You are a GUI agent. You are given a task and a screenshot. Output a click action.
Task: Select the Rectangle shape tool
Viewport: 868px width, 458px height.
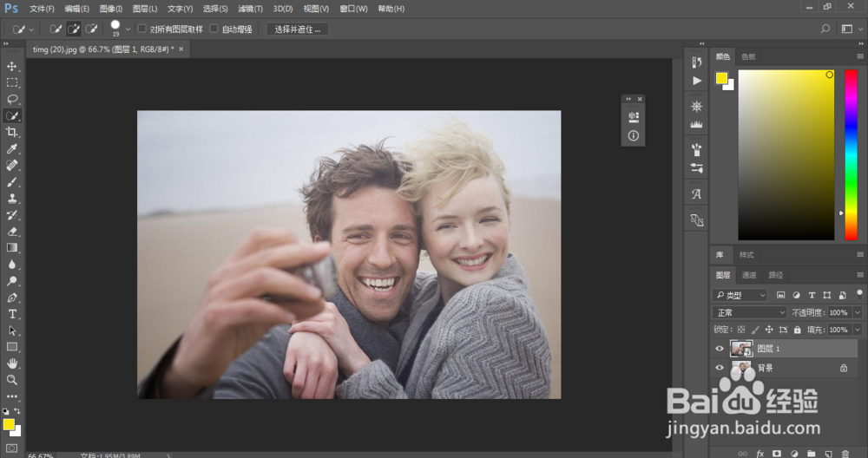coord(11,347)
